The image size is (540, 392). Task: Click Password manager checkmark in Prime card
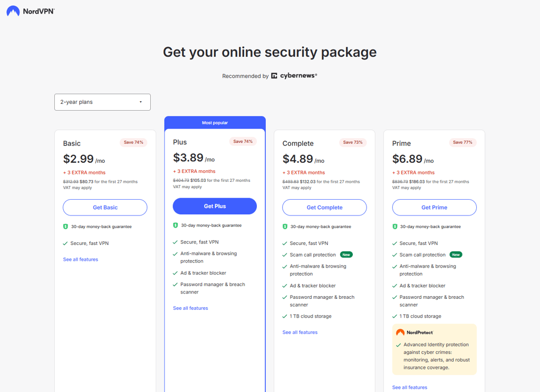pyautogui.click(x=394, y=297)
